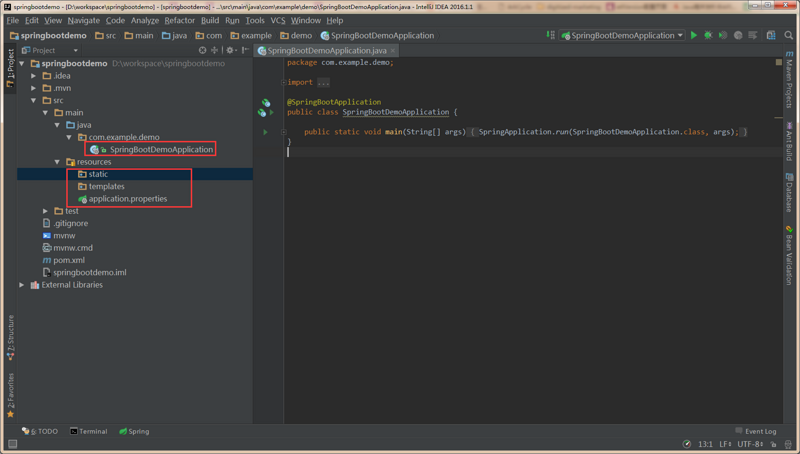This screenshot has width=800, height=454.
Task: Open the Build menu
Action: tap(210, 20)
